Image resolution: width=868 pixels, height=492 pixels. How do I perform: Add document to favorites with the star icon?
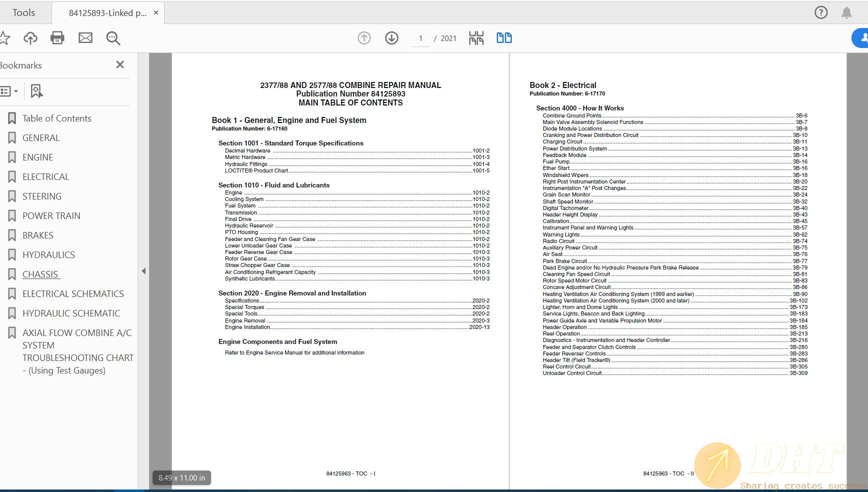[5, 38]
